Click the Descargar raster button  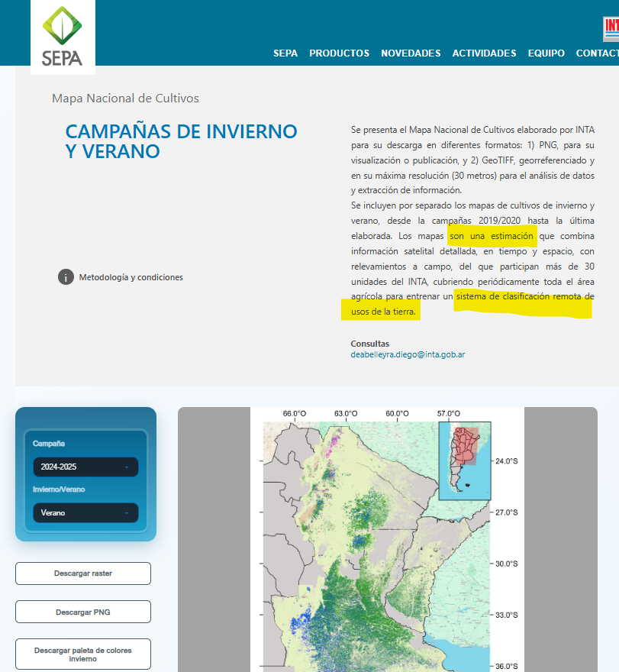click(83, 573)
